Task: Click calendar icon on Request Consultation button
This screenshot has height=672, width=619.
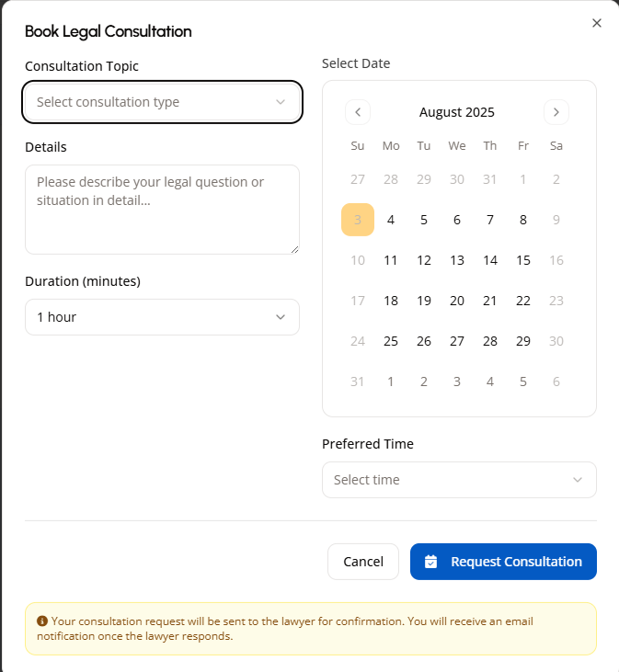Action: (x=430, y=562)
